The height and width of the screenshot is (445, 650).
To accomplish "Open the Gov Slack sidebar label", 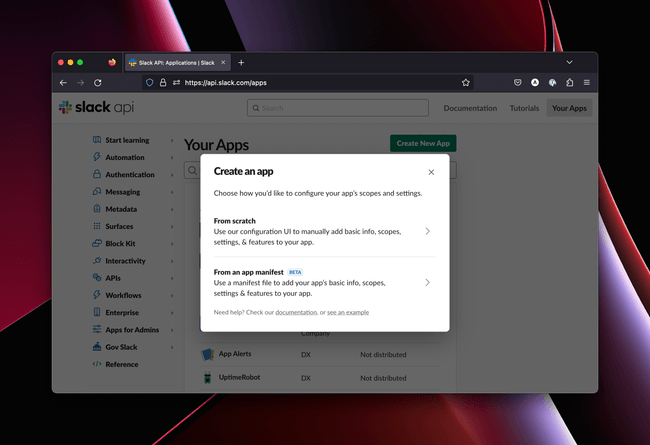I will [x=121, y=347].
